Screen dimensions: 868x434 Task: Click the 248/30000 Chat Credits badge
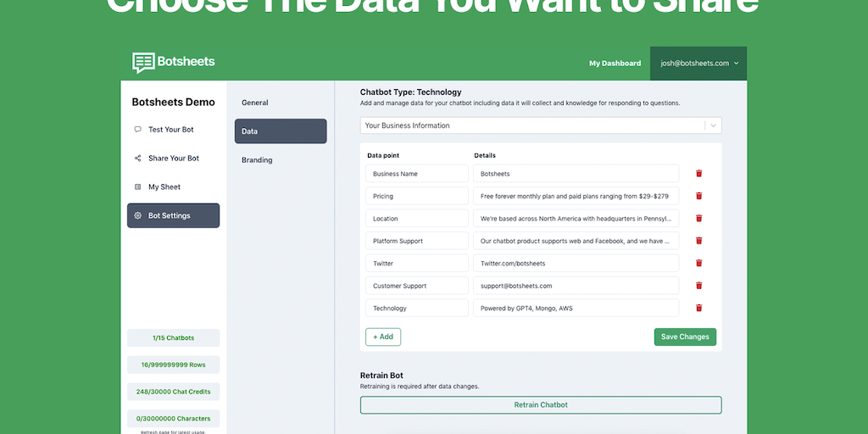click(173, 392)
